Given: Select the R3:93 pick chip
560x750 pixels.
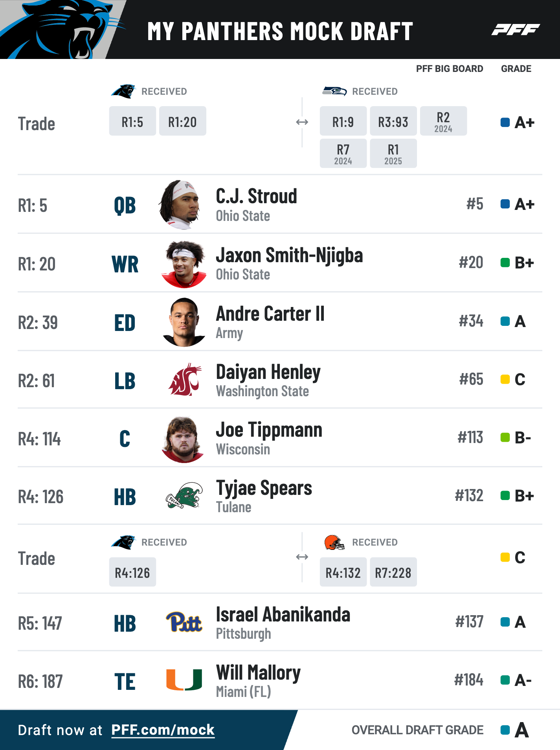Looking at the screenshot, I should pos(393,121).
